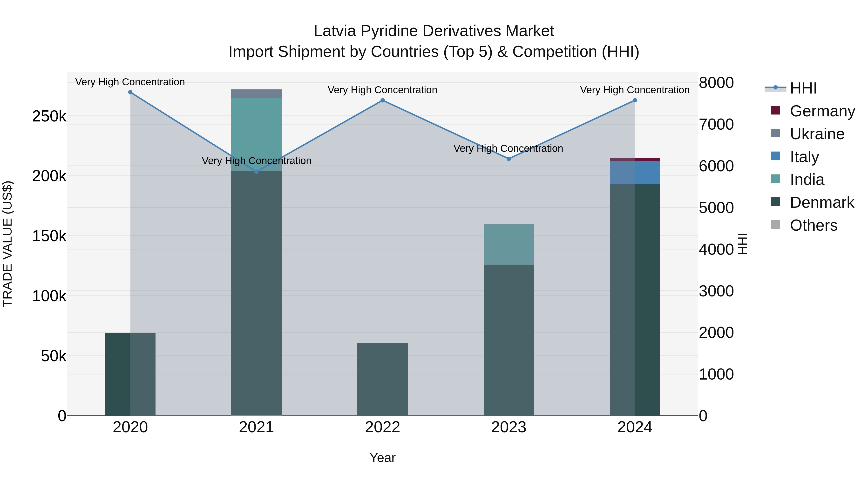Click the rotated 'HHI' right axis title

(x=743, y=244)
